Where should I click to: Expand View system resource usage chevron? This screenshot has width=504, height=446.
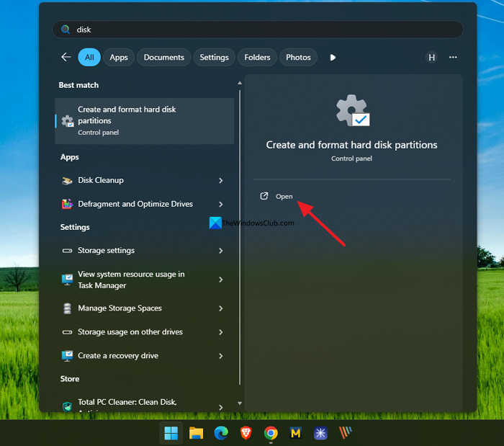click(x=221, y=280)
